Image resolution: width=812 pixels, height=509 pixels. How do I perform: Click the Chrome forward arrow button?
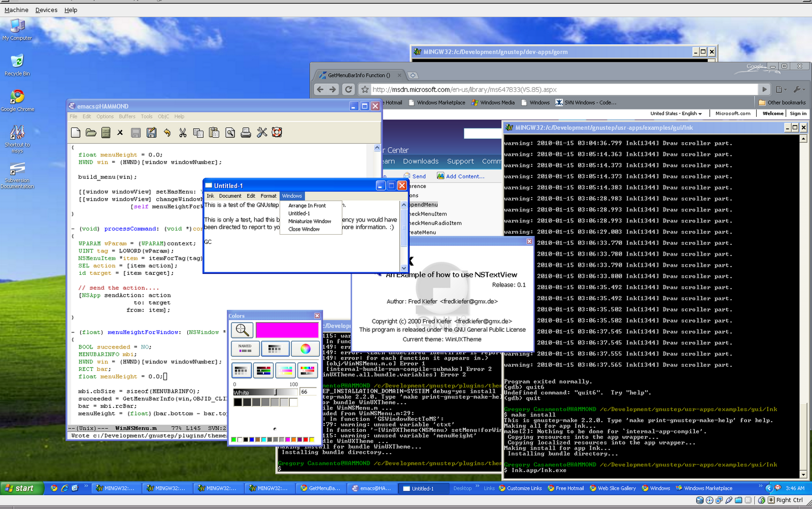tap(333, 89)
